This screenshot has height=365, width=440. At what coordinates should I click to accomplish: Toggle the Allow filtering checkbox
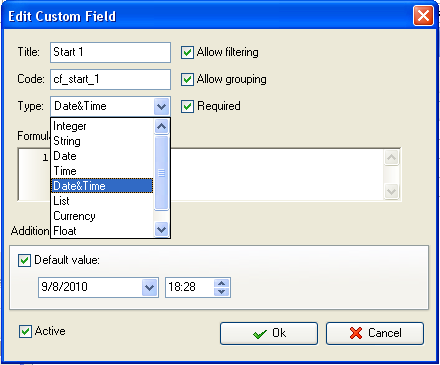pos(187,52)
